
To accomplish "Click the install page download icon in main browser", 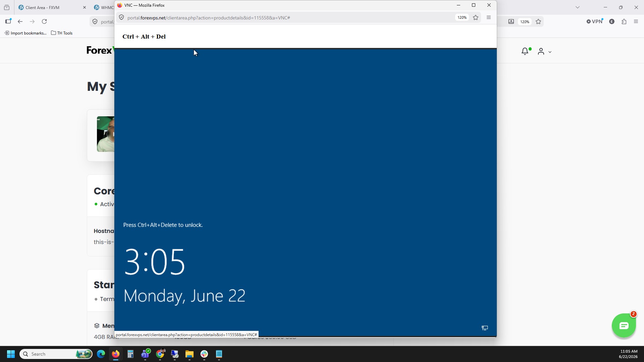I will point(511,21).
